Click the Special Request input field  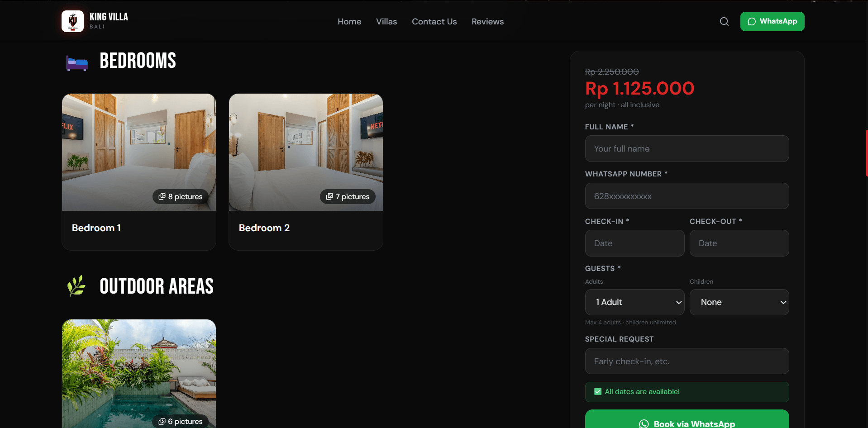[687, 361]
